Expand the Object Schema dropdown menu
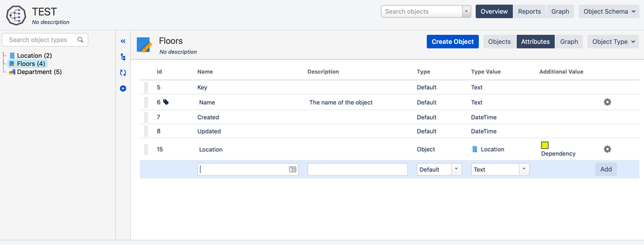The image size is (644, 245). pyautogui.click(x=609, y=12)
